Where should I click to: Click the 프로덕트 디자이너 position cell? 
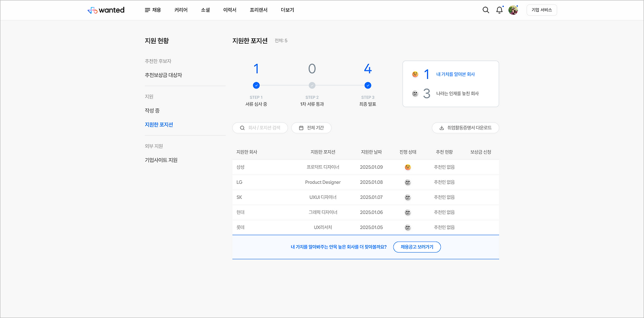pyautogui.click(x=323, y=167)
